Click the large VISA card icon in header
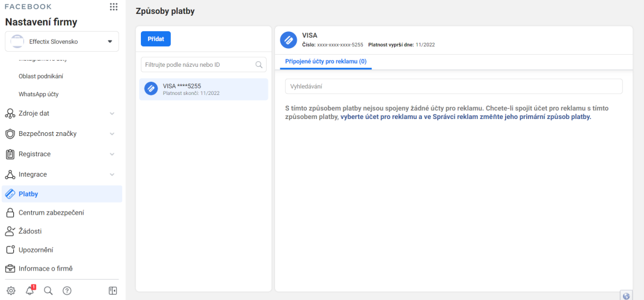644x300 pixels. pyautogui.click(x=288, y=40)
